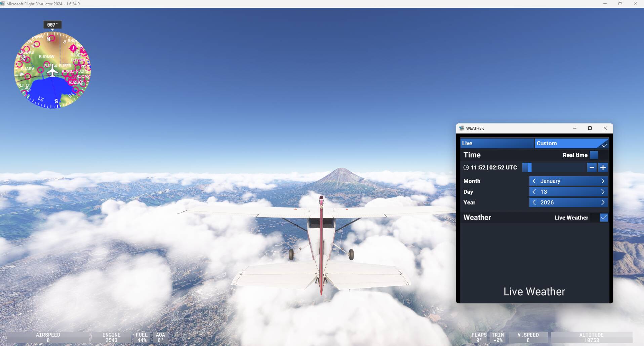Viewport: 644px width, 346px height.
Task: Click the Flight Simulator icon in the titlebar
Action: [3, 3]
